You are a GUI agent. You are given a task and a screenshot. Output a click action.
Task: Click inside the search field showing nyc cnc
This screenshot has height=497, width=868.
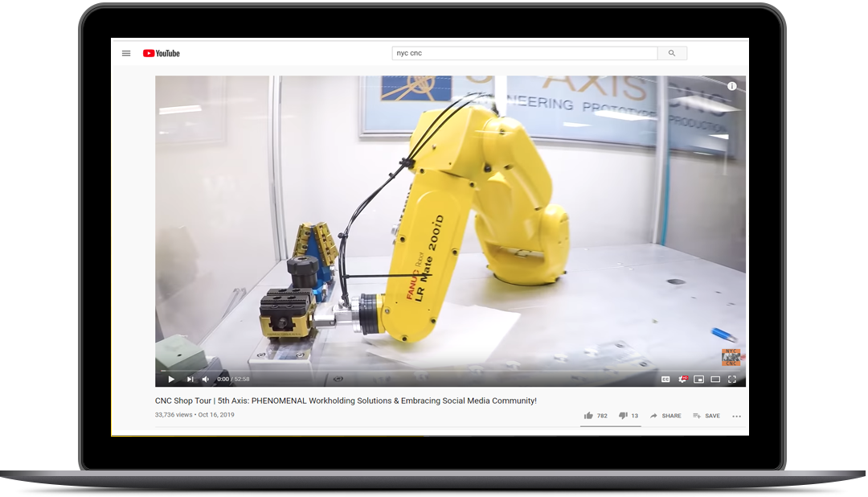(x=522, y=52)
